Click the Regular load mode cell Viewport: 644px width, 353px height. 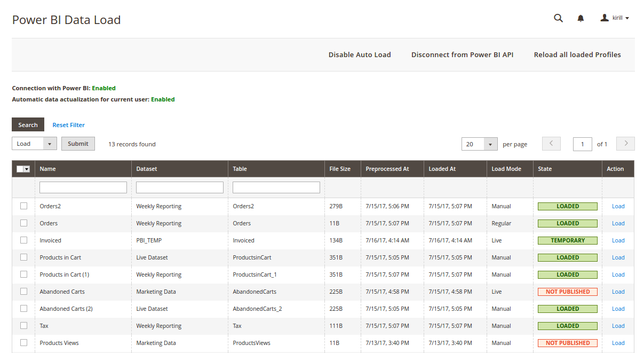tap(502, 223)
